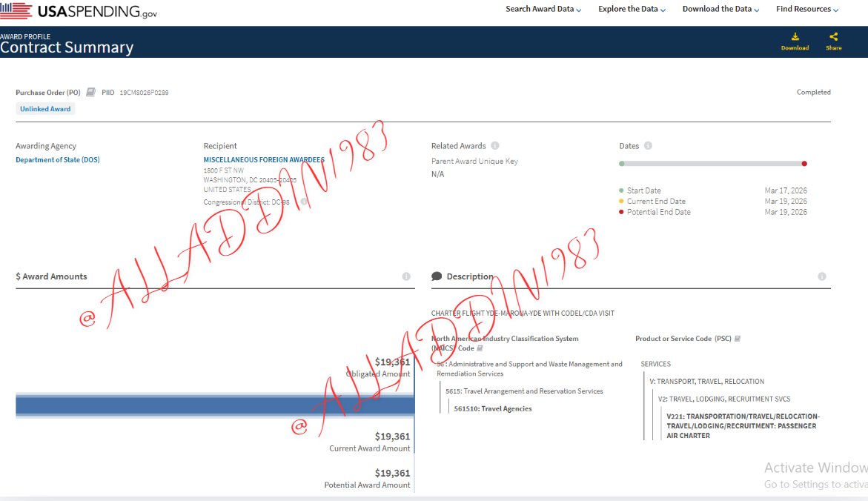This screenshot has width=868, height=501.
Task: Click the Unlinked Award tag
Action: click(x=45, y=109)
